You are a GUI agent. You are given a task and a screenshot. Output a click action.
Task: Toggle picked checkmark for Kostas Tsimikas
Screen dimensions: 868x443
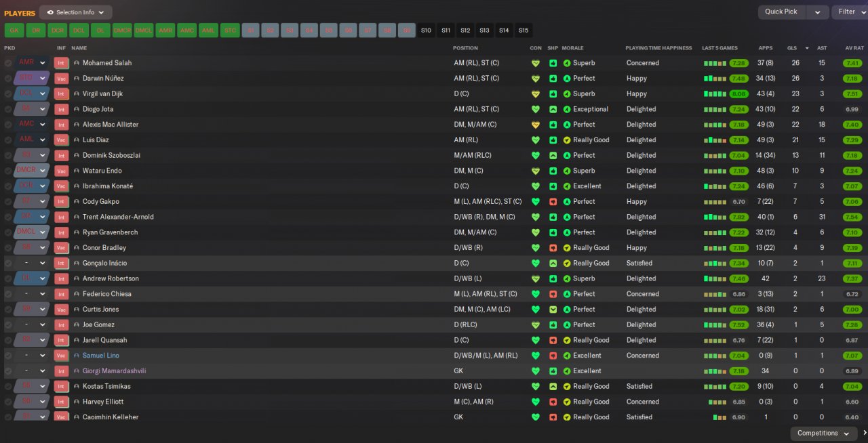8,387
